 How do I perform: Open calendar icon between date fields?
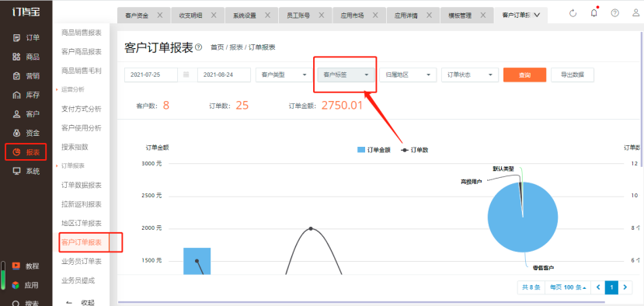click(186, 75)
